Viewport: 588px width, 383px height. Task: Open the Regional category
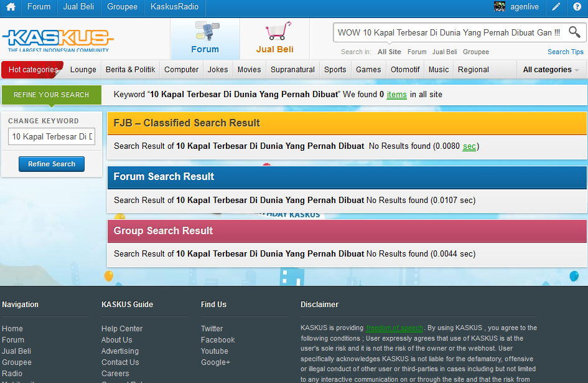coord(474,70)
